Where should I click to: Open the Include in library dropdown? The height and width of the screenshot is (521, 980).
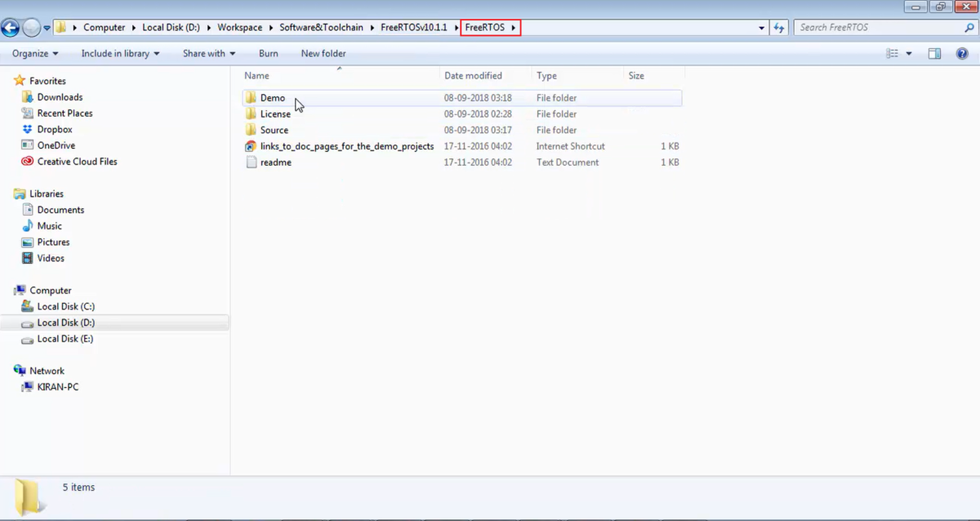[x=119, y=53]
